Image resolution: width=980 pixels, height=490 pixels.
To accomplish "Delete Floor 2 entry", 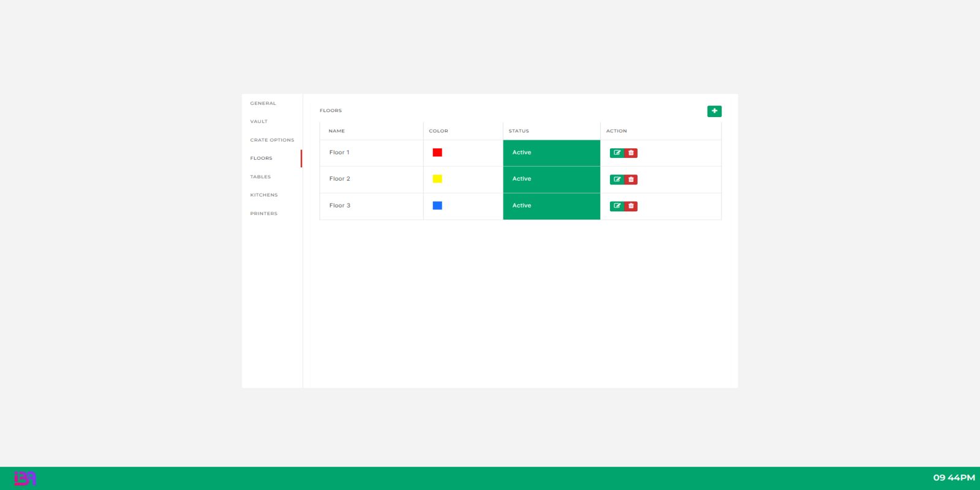I will click(x=631, y=179).
